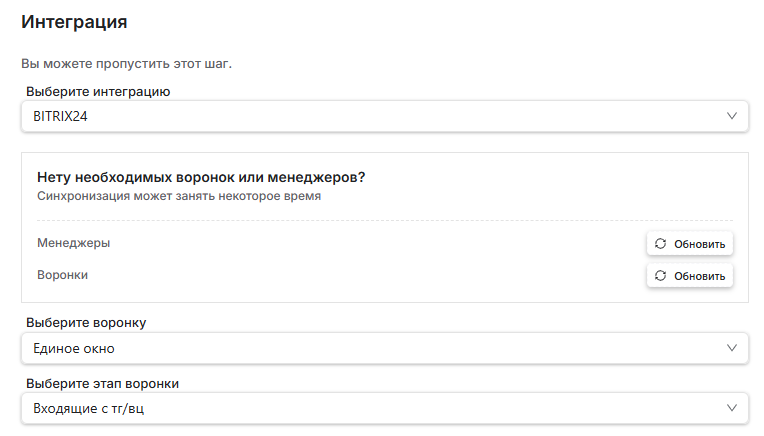Screen dimensions: 764x436
Task: Click the Синхронизация может занять некоторое время note
Action: click(179, 196)
